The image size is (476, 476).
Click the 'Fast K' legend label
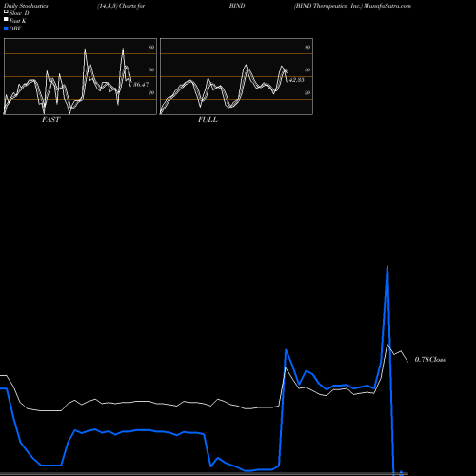point(18,21)
